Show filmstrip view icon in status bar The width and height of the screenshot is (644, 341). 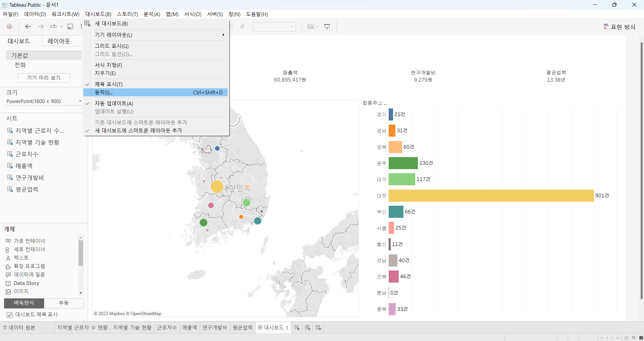634,338
